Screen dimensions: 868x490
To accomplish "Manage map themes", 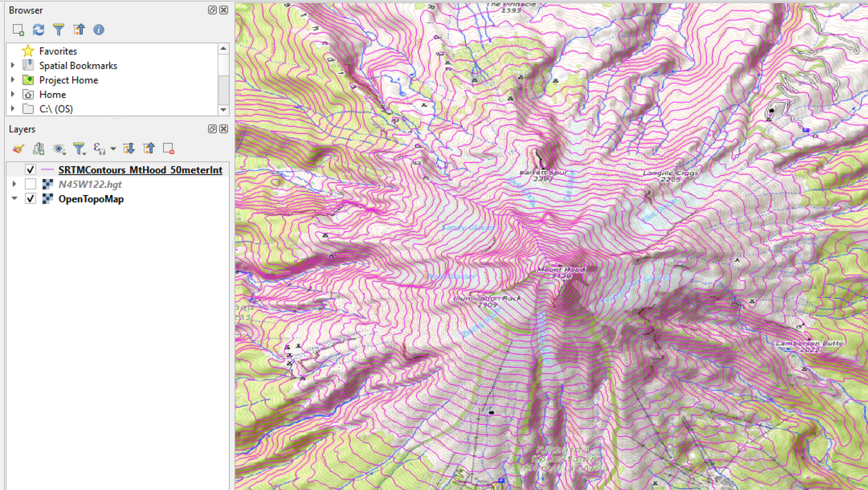I will tap(59, 149).
